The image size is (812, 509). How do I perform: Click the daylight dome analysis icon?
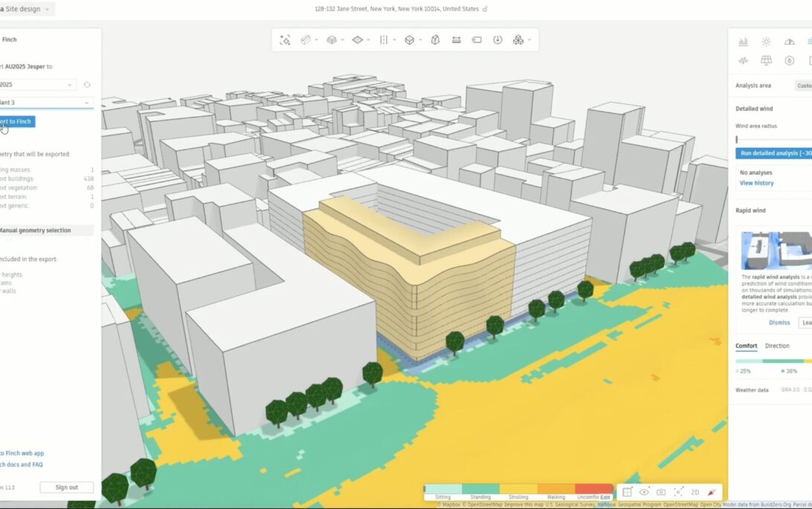pyautogui.click(x=789, y=42)
